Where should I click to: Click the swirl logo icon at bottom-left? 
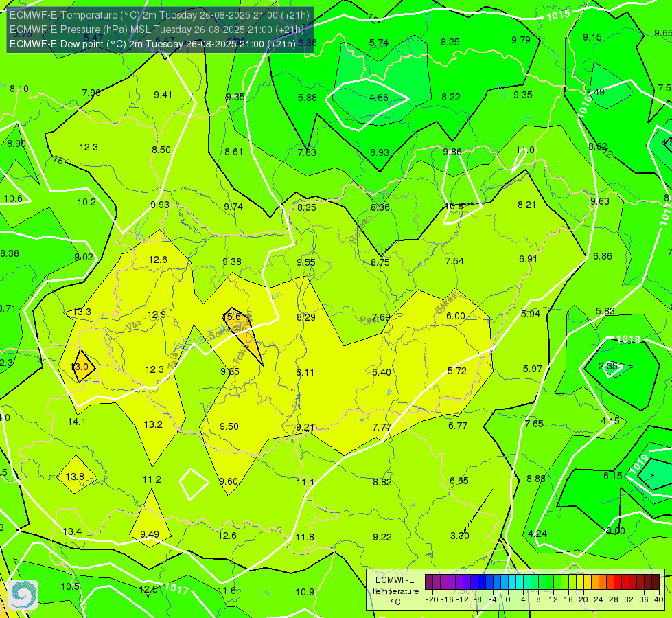click(23, 595)
